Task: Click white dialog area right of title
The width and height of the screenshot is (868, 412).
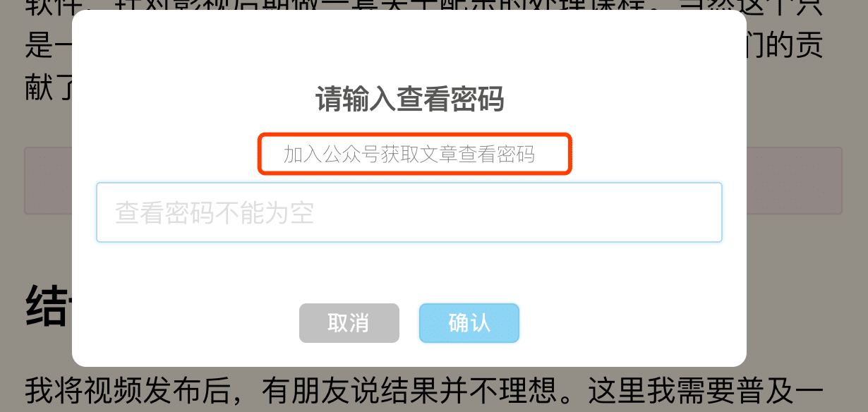Action: (x=621, y=99)
